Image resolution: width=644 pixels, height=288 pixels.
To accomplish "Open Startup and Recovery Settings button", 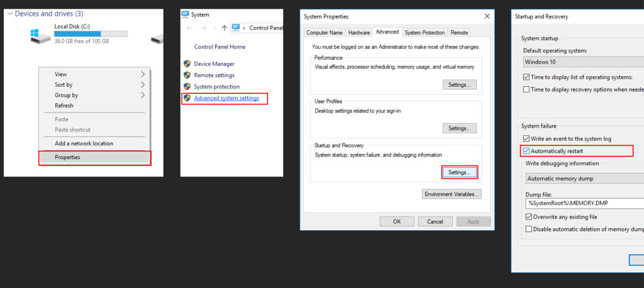I will [460, 172].
